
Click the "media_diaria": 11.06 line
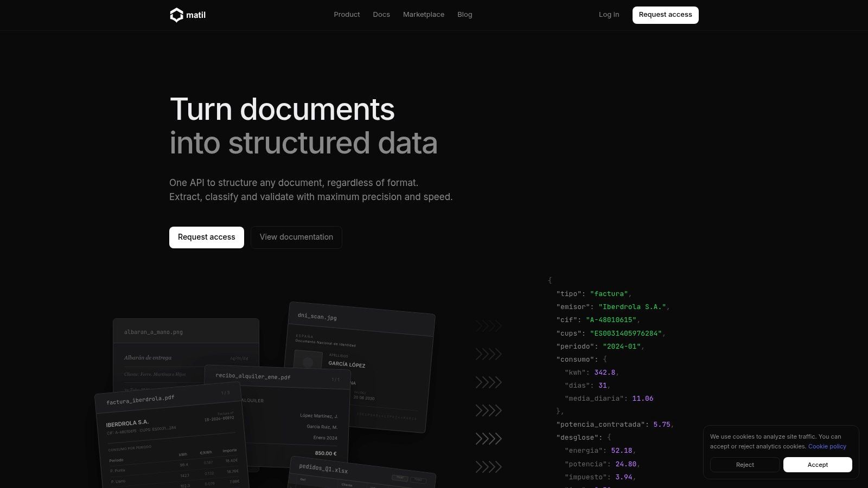click(x=609, y=399)
